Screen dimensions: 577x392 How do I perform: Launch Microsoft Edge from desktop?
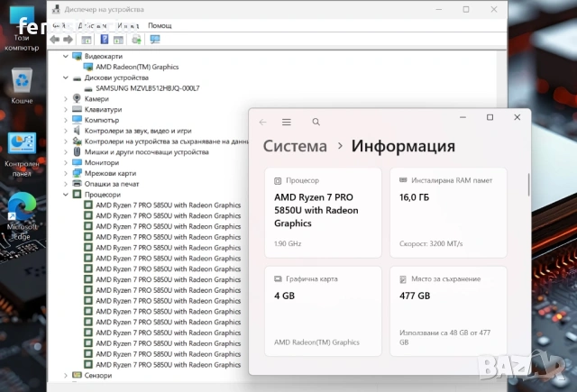tap(22, 216)
